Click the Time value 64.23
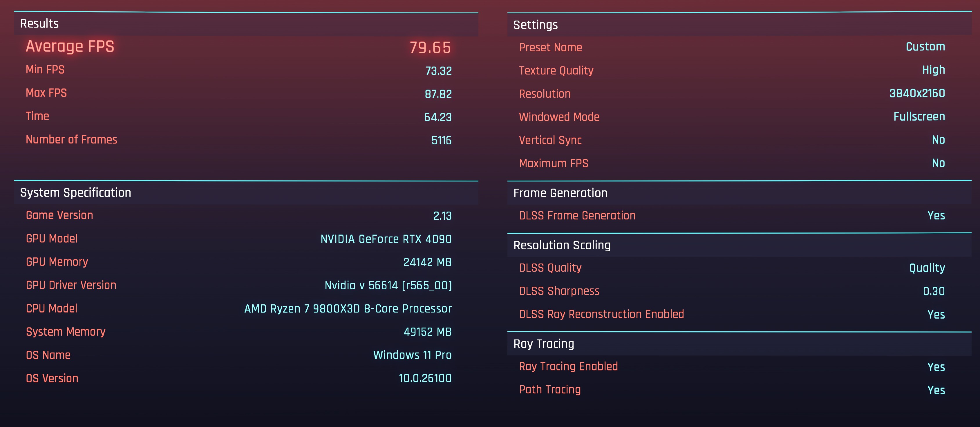 (438, 117)
